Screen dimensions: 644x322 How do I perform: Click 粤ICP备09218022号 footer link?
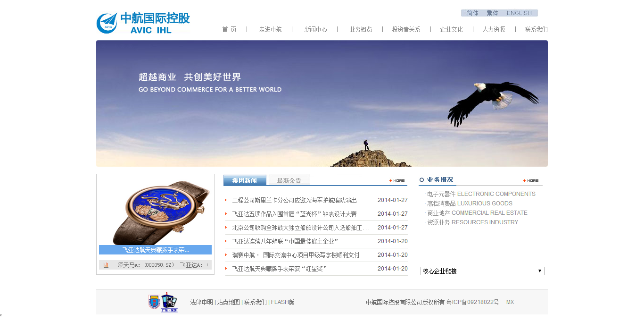pyautogui.click(x=473, y=302)
